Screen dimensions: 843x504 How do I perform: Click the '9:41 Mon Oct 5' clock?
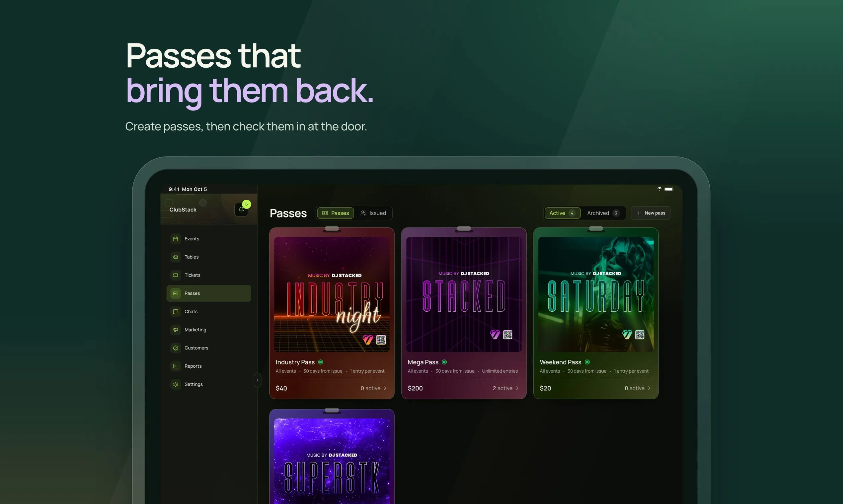click(188, 189)
